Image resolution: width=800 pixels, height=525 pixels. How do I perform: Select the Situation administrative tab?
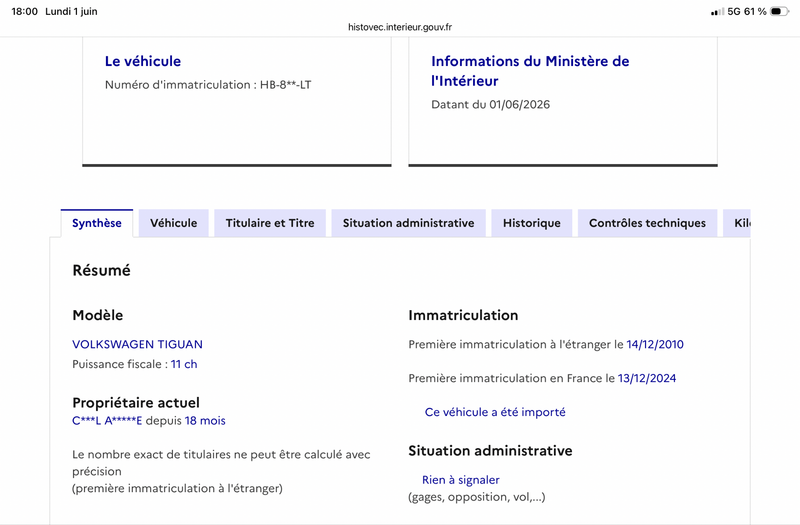click(x=408, y=223)
